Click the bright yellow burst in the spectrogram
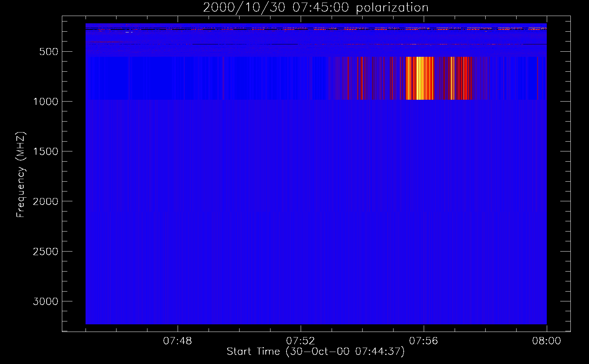 420,78
